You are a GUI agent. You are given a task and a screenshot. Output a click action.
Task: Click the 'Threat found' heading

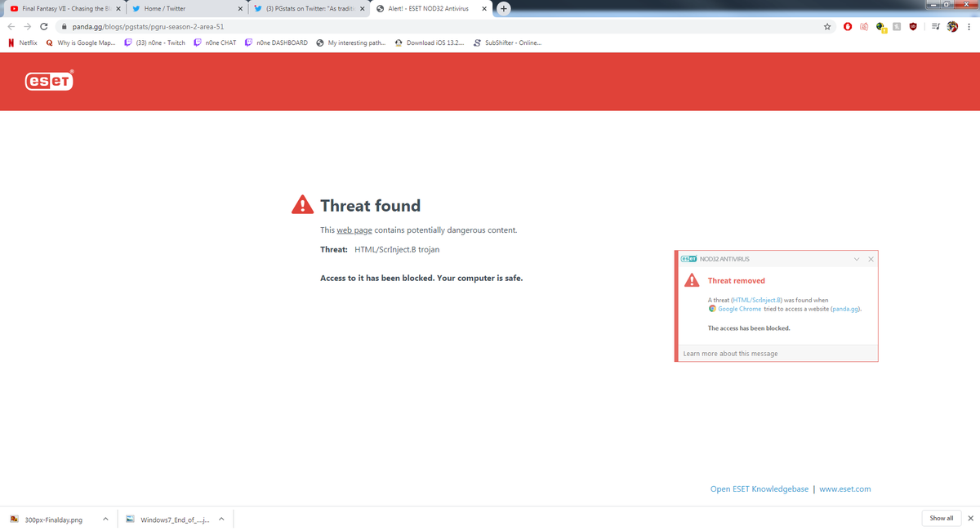(x=371, y=205)
